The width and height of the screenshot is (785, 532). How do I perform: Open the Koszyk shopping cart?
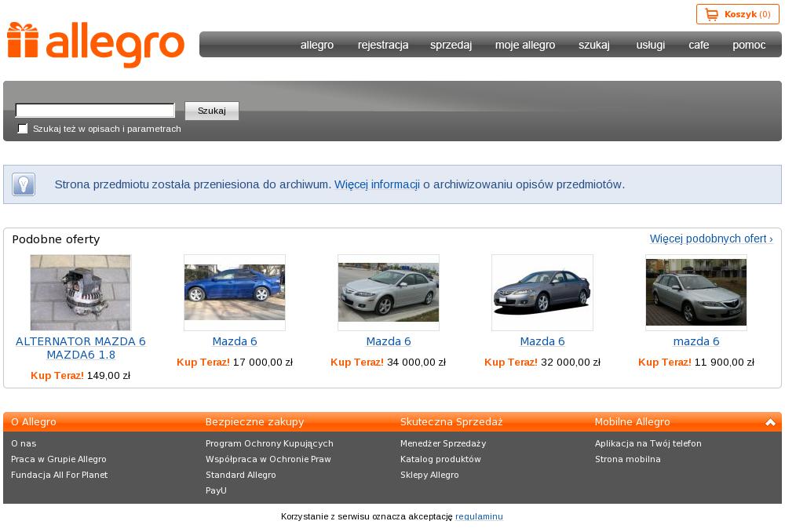tap(737, 14)
